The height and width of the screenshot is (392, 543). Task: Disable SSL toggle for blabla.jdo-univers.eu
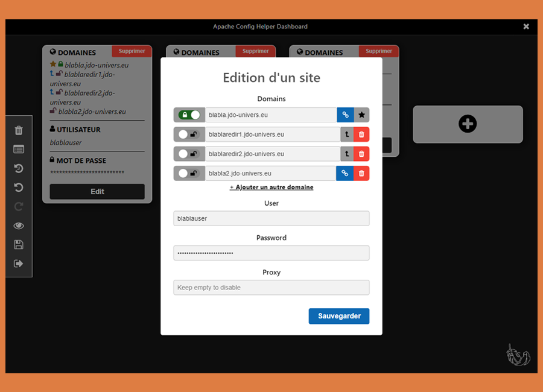tap(189, 115)
